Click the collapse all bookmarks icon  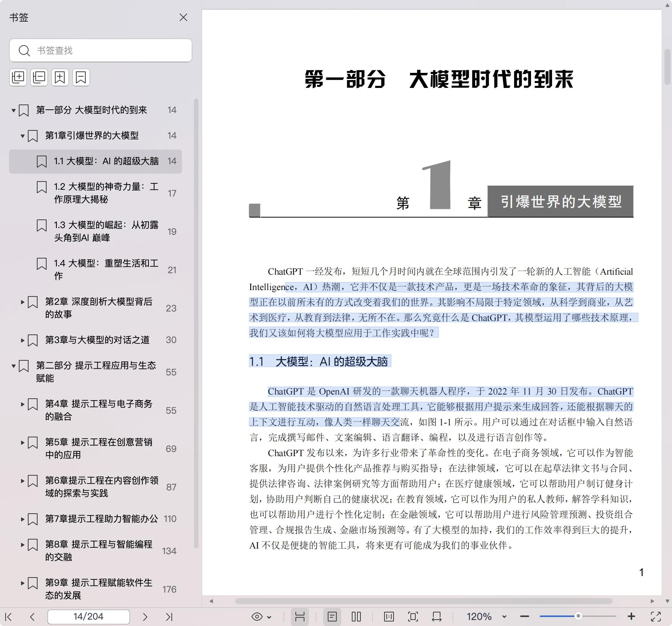[39, 77]
